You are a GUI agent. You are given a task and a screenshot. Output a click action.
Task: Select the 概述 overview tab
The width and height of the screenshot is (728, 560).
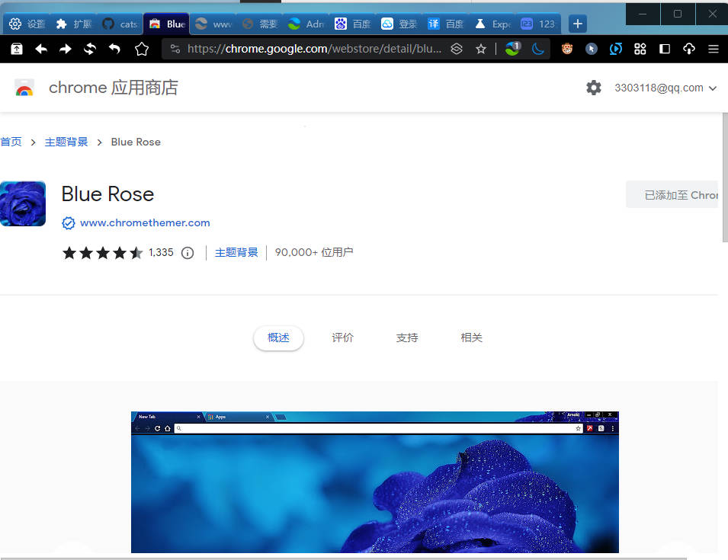(278, 338)
